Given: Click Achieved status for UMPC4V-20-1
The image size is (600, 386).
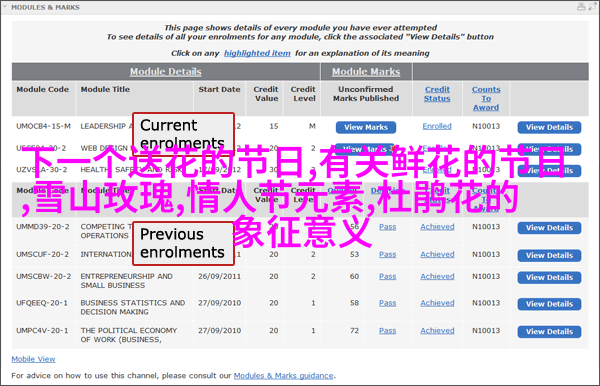Looking at the screenshot, I should (x=437, y=331).
